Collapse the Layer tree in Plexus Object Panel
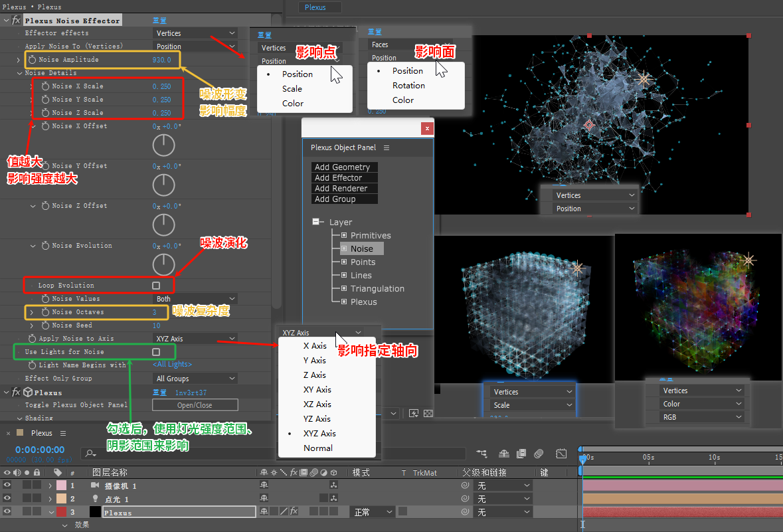This screenshot has width=783, height=532. pyautogui.click(x=316, y=221)
